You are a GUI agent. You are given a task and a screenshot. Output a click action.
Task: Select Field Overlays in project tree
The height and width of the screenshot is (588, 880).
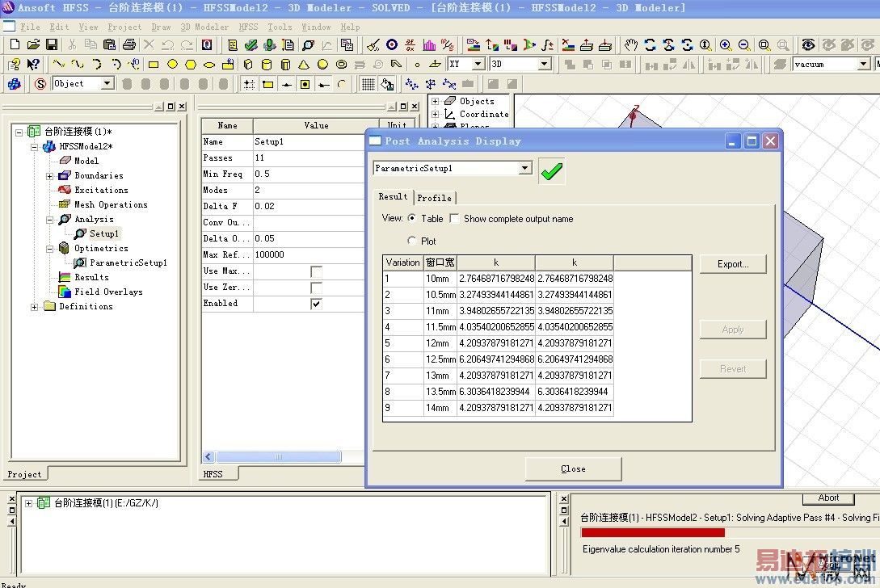[x=108, y=292]
